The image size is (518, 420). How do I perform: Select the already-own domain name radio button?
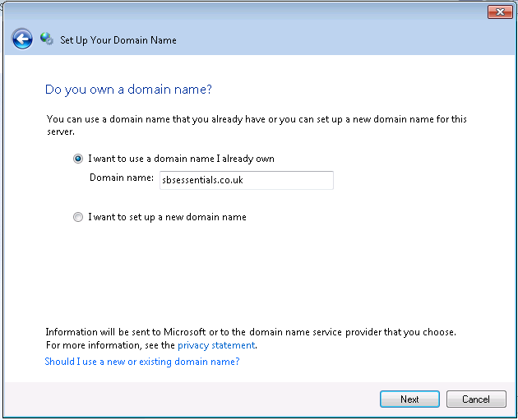tap(78, 159)
